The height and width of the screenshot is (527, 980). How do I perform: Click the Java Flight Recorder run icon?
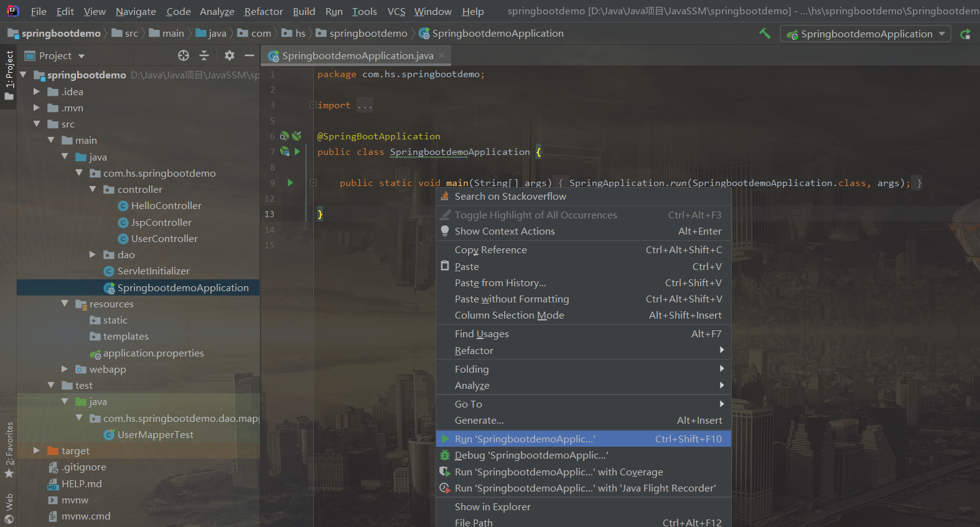tap(445, 488)
